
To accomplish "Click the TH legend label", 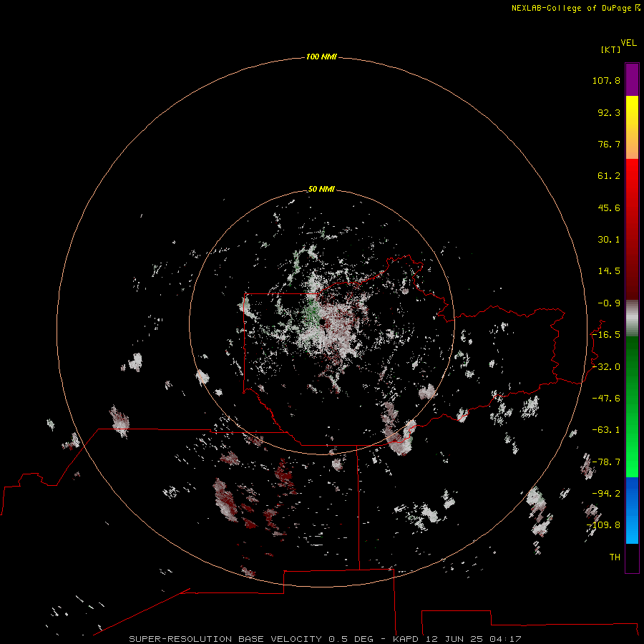I will click(x=615, y=557).
